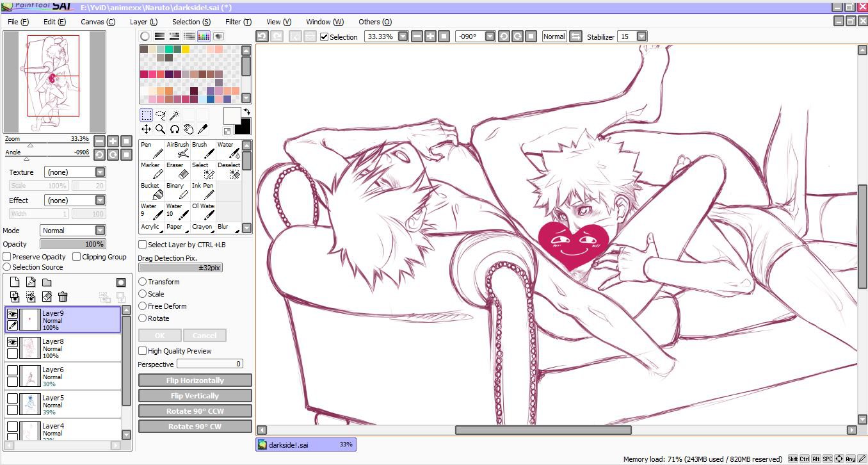Open the Filter menu
868x465 pixels.
[x=237, y=22]
